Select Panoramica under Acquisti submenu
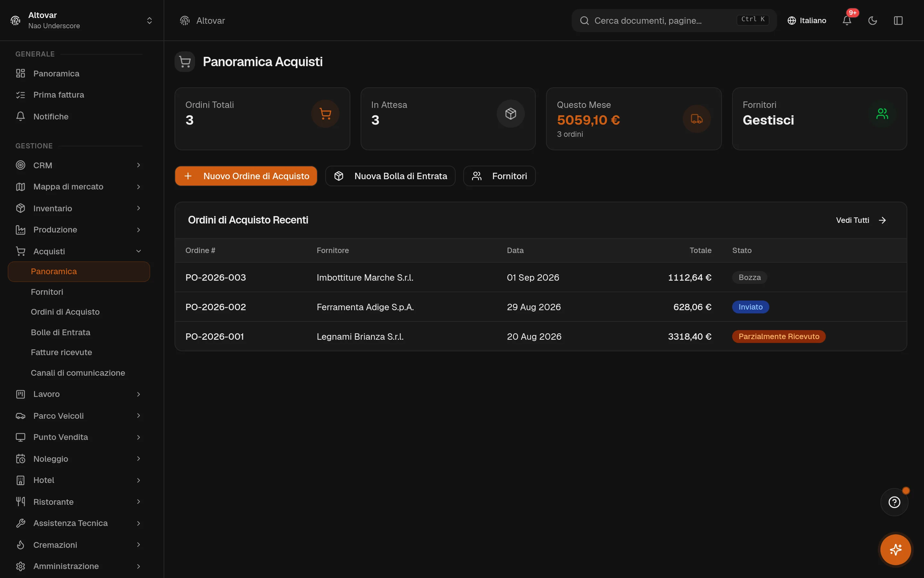 point(79,271)
